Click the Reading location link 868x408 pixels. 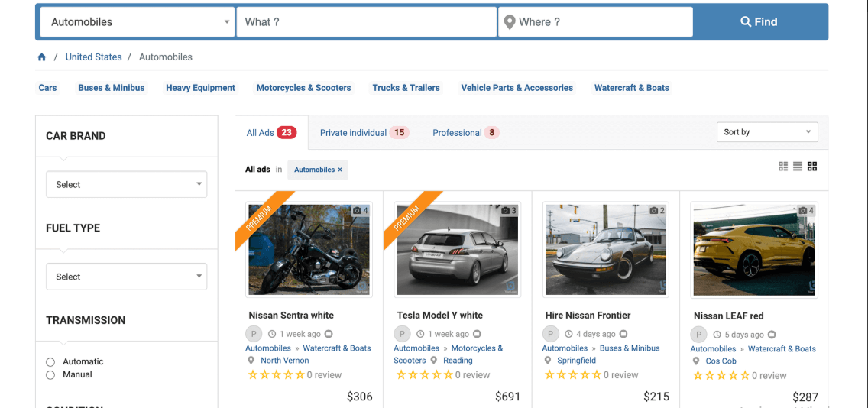458,361
